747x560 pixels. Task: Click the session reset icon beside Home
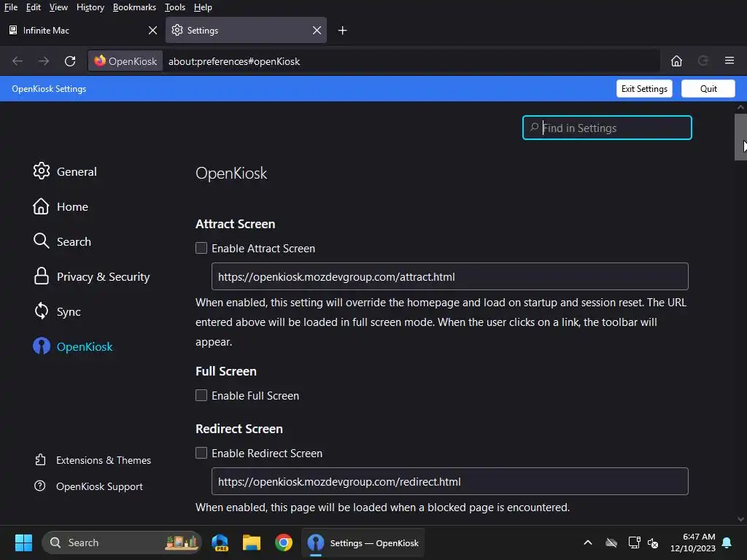(703, 61)
